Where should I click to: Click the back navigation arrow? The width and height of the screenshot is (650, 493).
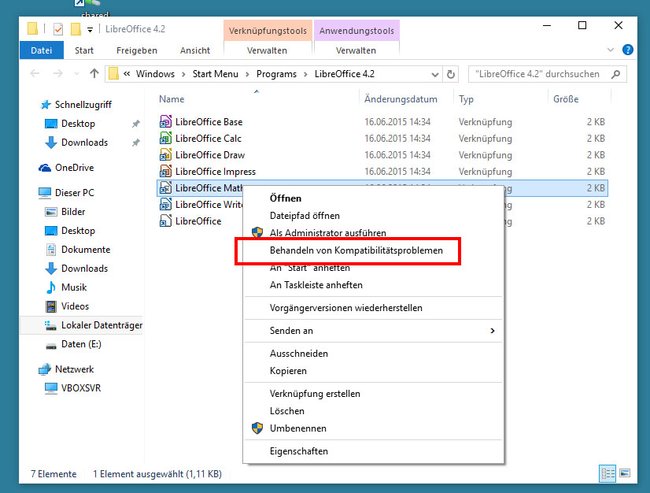pos(35,74)
